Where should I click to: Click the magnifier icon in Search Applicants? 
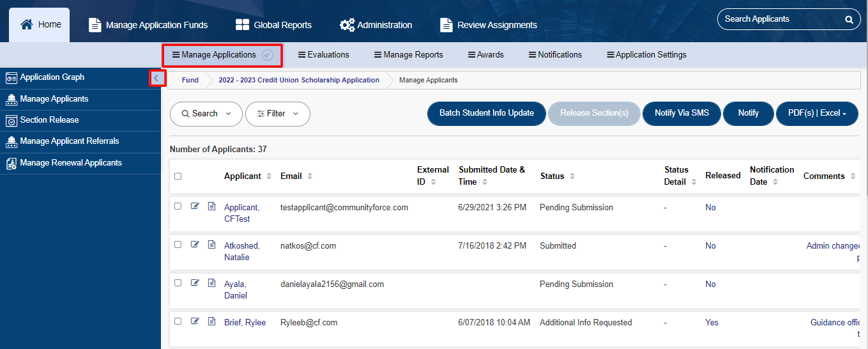[x=849, y=20]
